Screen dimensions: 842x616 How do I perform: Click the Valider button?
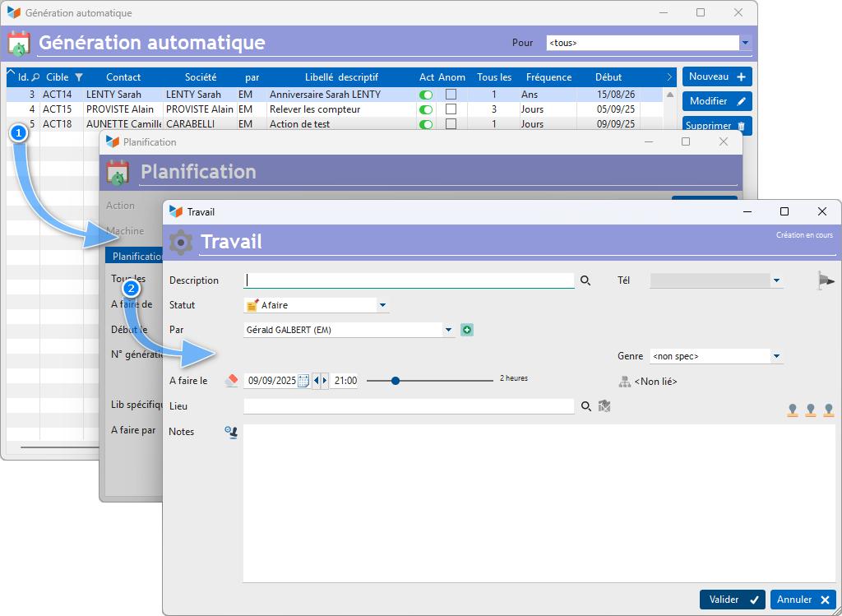pyautogui.click(x=732, y=600)
